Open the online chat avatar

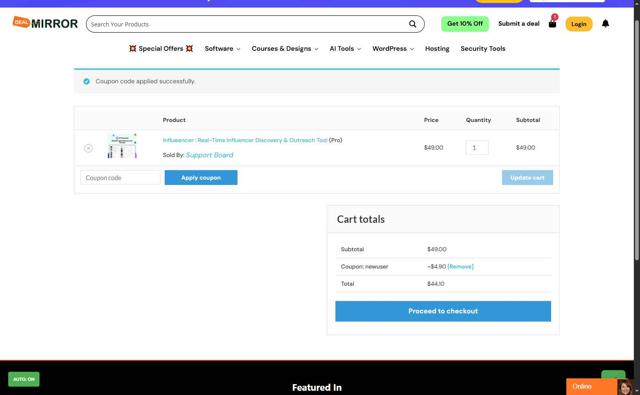coord(625,387)
